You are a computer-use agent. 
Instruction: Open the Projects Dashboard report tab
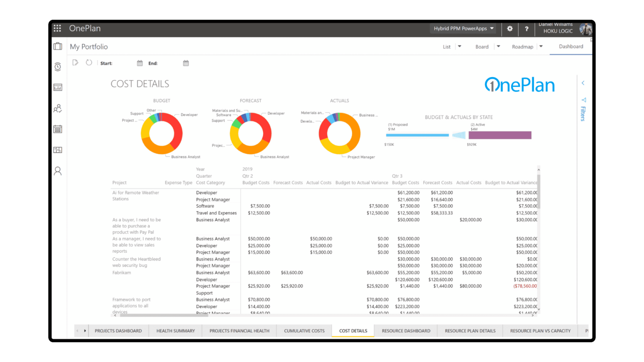pos(118,331)
